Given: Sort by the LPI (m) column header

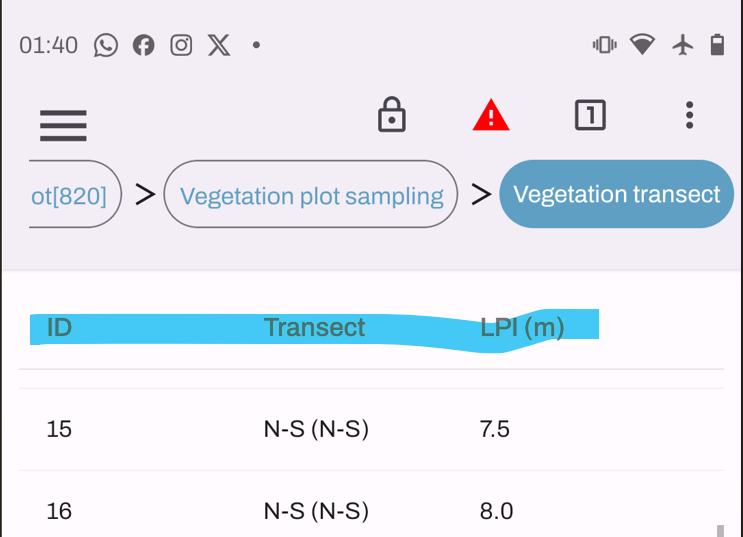Looking at the screenshot, I should tap(522, 327).
